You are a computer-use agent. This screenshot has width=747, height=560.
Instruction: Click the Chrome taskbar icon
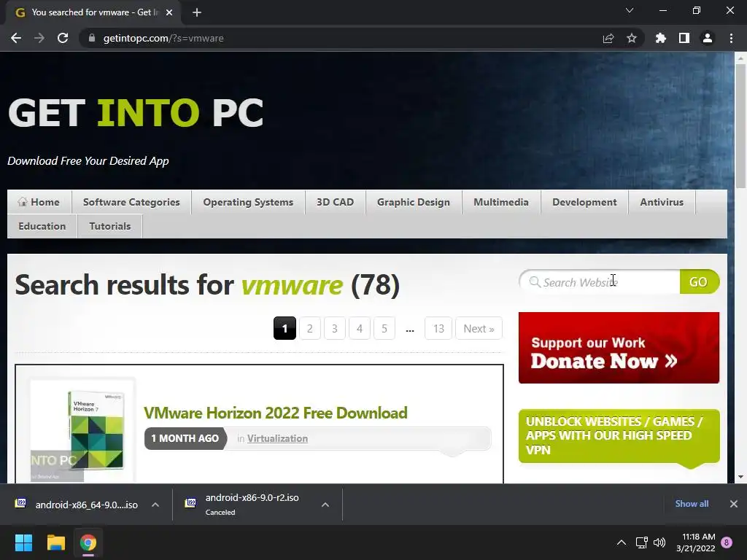click(x=88, y=542)
